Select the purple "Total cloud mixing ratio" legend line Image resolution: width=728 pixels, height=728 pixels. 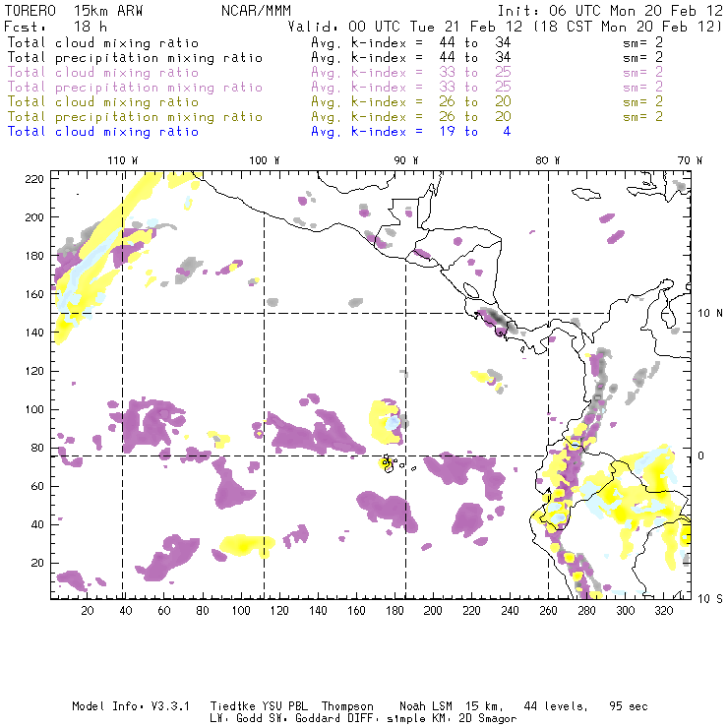103,73
